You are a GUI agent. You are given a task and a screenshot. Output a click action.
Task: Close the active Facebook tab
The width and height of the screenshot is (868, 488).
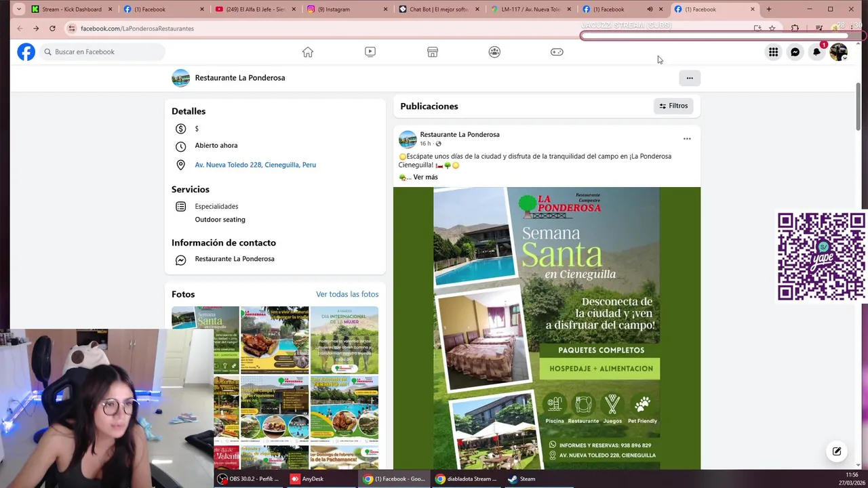[x=752, y=9]
